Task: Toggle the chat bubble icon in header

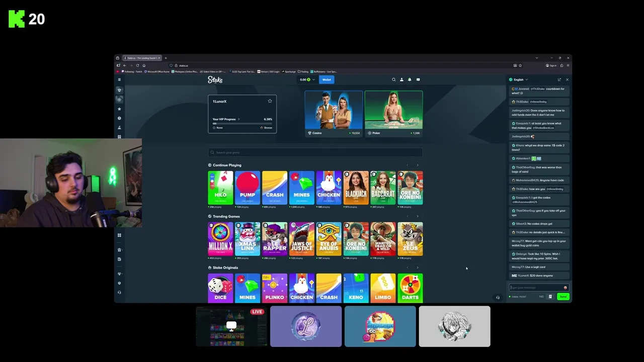Action: [x=418, y=79]
